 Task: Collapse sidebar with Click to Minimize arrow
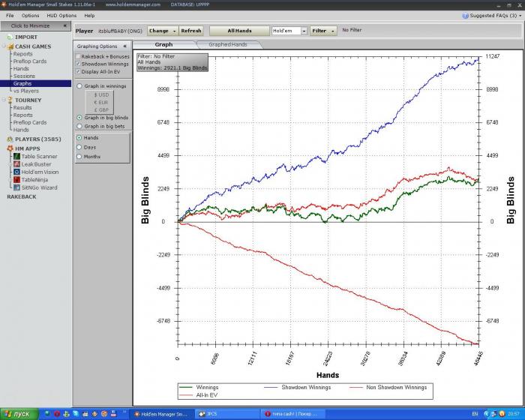pyautogui.click(x=65, y=25)
